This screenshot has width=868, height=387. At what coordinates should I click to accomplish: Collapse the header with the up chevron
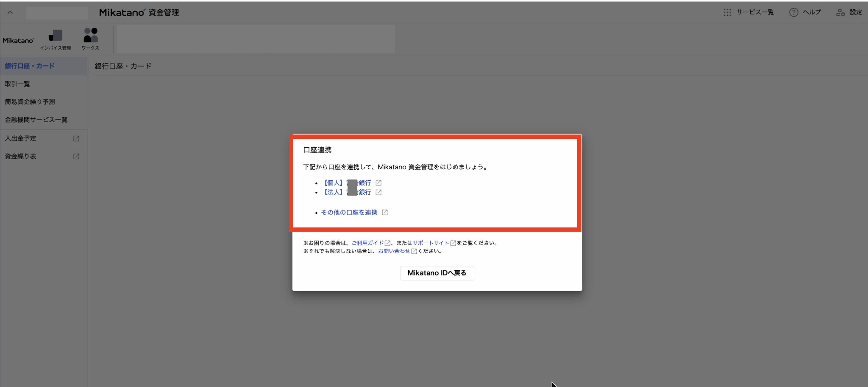pyautogui.click(x=10, y=12)
